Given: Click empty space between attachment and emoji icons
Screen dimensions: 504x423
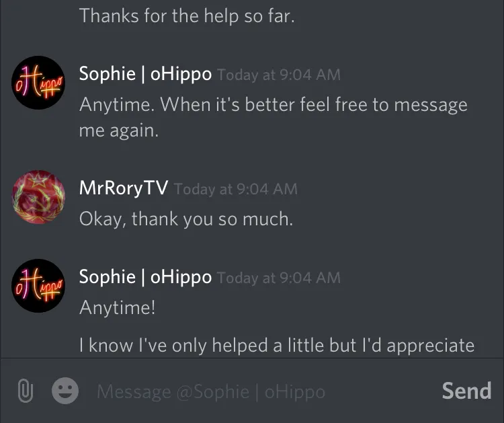Looking at the screenshot, I should pos(42,391).
